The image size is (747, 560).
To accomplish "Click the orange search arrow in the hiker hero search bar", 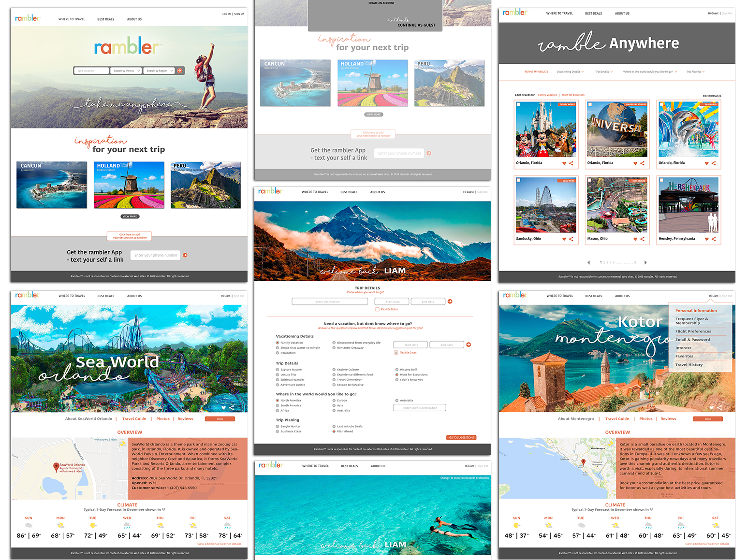I will point(180,71).
